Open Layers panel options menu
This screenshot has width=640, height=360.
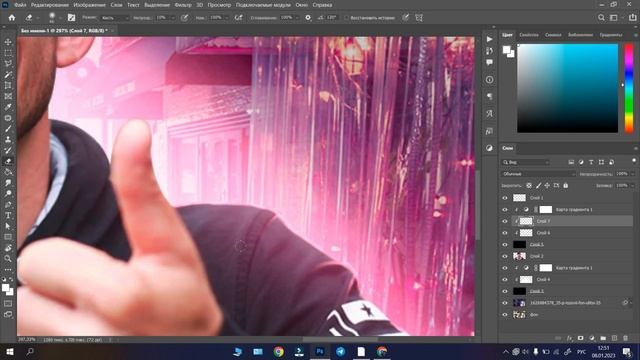click(x=635, y=148)
